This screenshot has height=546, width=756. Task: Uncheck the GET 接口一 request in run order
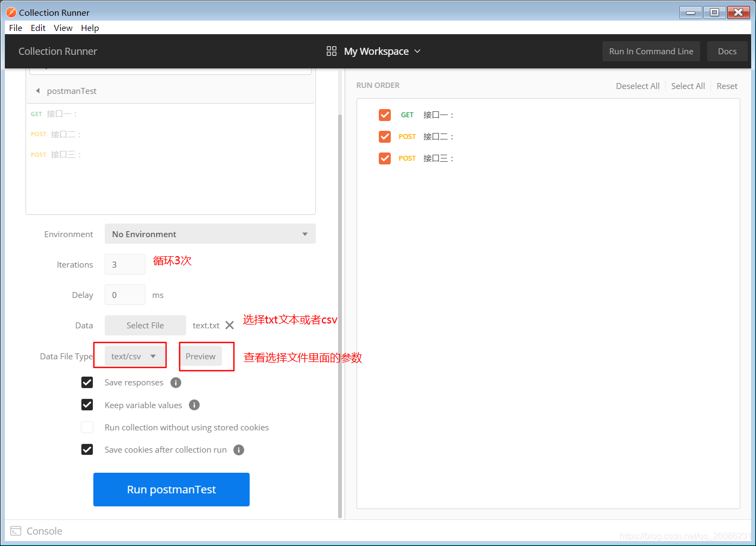tap(385, 115)
